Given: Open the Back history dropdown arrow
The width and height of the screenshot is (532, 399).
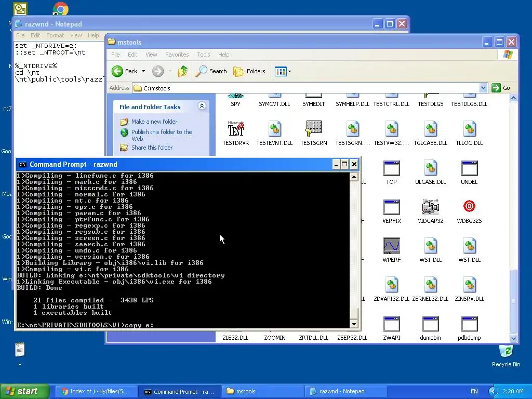Looking at the screenshot, I should [143, 71].
